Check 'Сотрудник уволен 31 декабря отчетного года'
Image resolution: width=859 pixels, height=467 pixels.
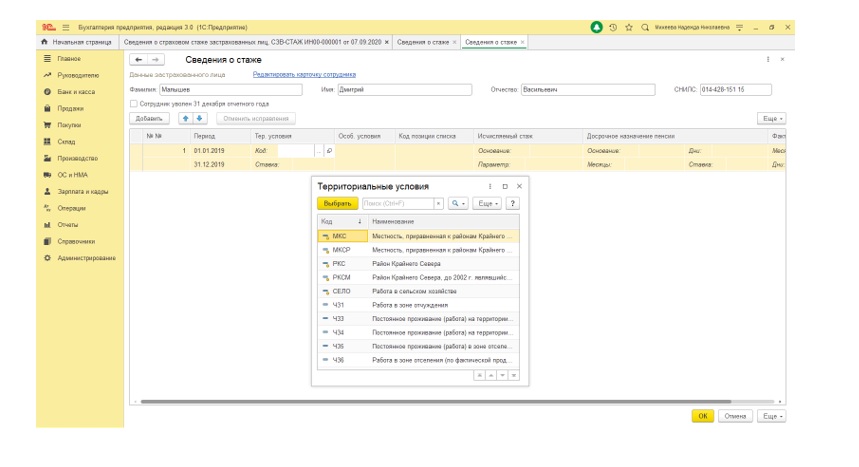(x=134, y=104)
